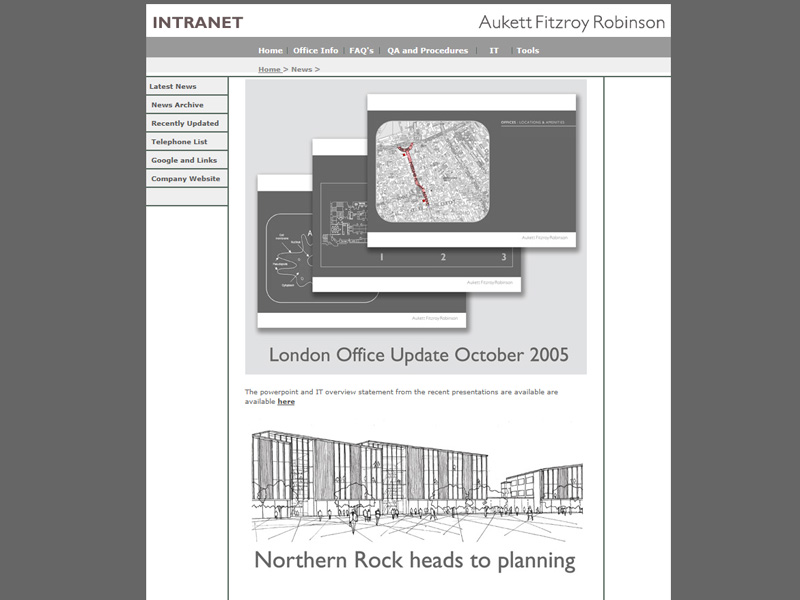Click the 'here' link for the PowerPoint

click(286, 402)
